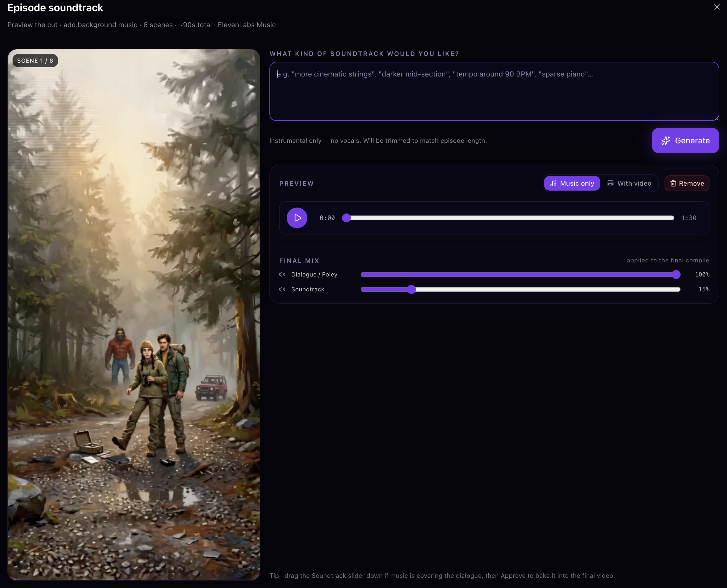Click the scene preview image

[x=134, y=315]
